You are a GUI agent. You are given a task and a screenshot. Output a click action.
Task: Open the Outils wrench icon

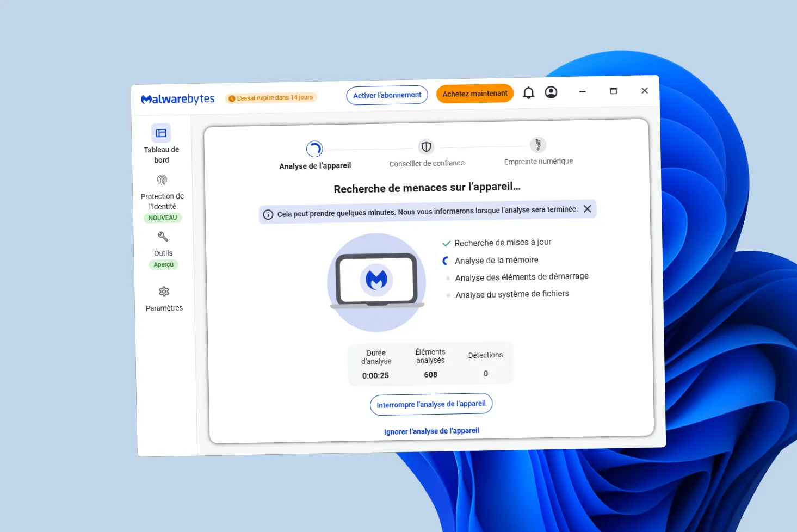163,237
